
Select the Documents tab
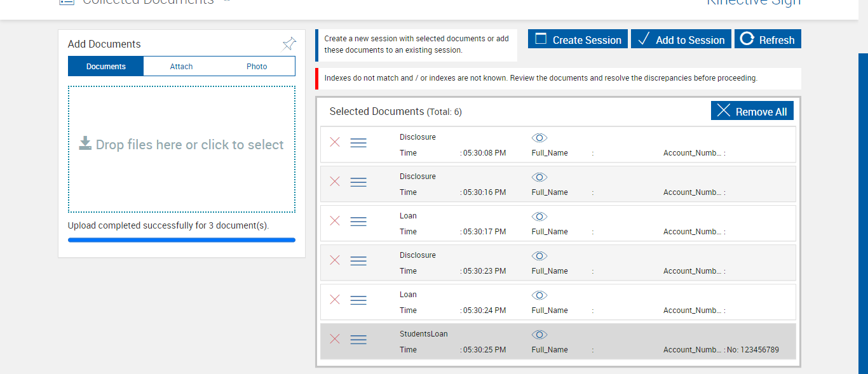click(106, 67)
